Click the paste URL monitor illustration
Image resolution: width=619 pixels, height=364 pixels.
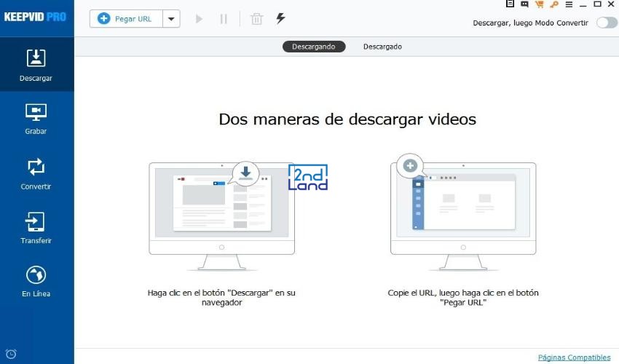463,213
